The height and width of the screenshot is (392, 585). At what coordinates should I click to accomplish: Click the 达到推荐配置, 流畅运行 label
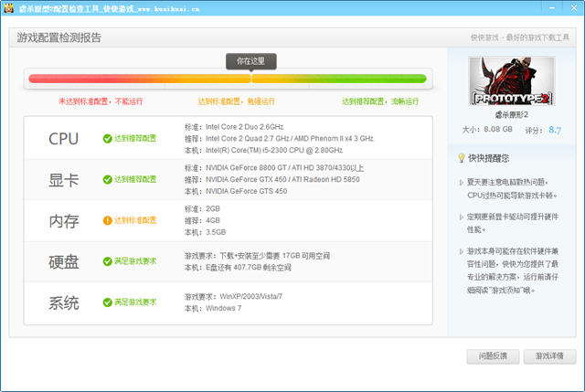(380, 101)
